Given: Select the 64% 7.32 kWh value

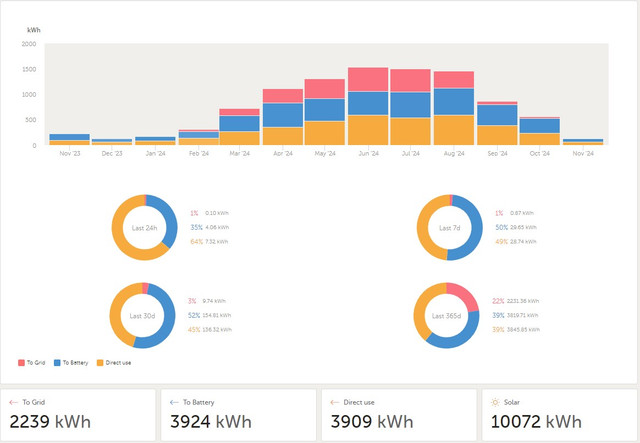Looking at the screenshot, I should pyautogui.click(x=209, y=242).
